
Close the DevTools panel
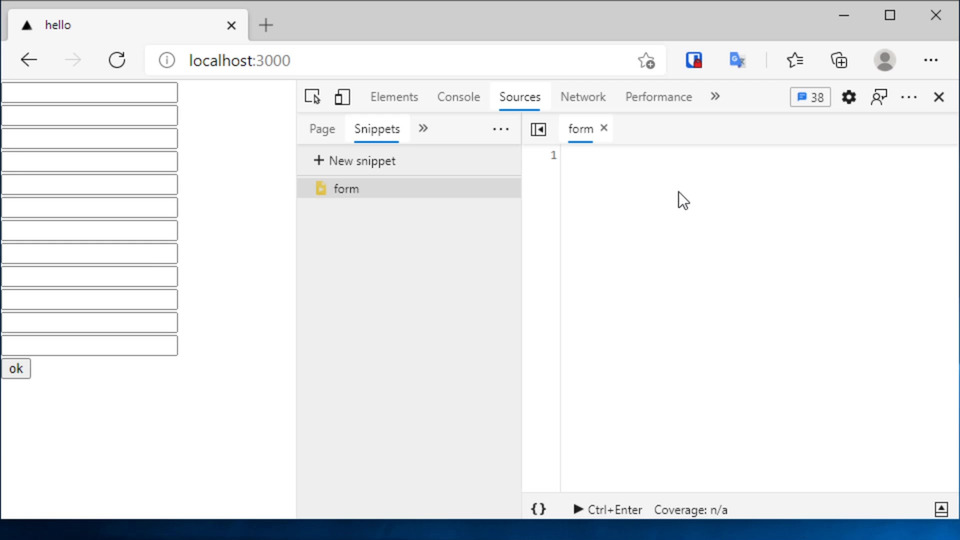pos(939,97)
